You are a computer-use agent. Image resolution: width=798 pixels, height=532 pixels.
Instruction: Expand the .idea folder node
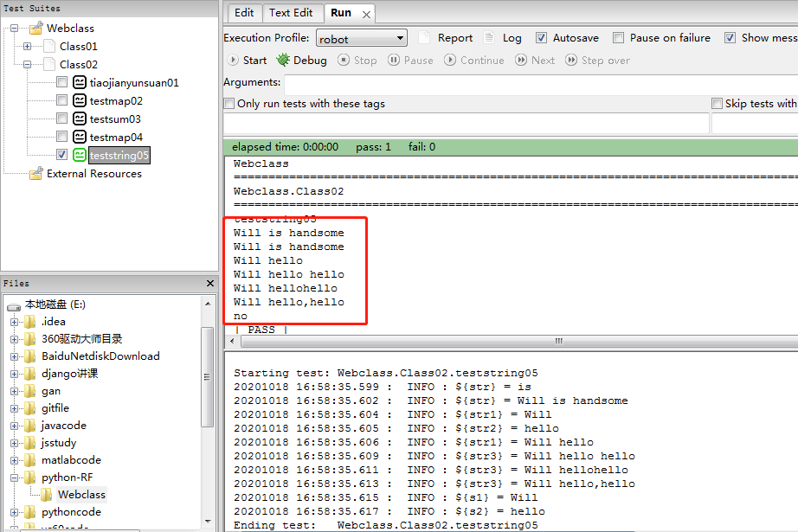pos(14,322)
